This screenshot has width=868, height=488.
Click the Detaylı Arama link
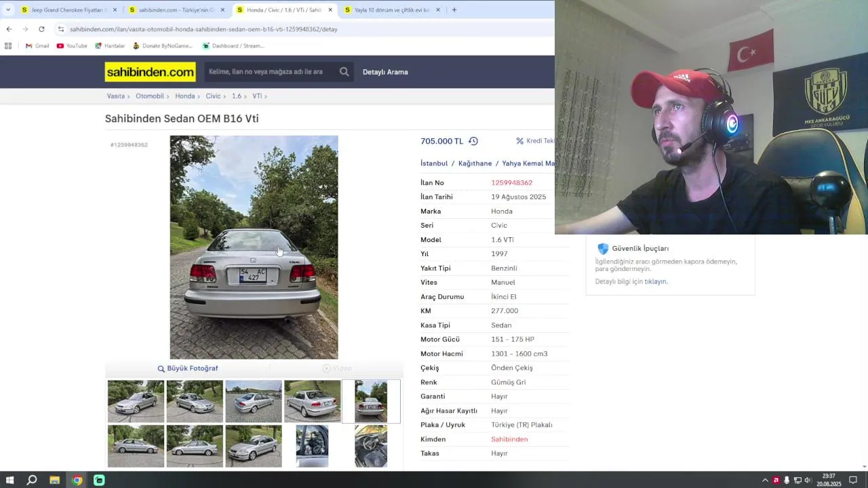coord(385,72)
